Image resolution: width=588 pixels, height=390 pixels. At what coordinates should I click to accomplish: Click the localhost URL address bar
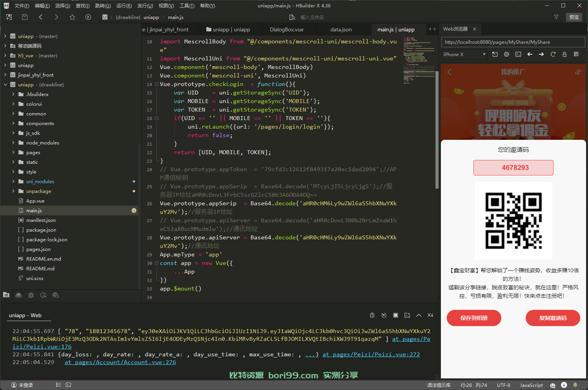coord(513,42)
